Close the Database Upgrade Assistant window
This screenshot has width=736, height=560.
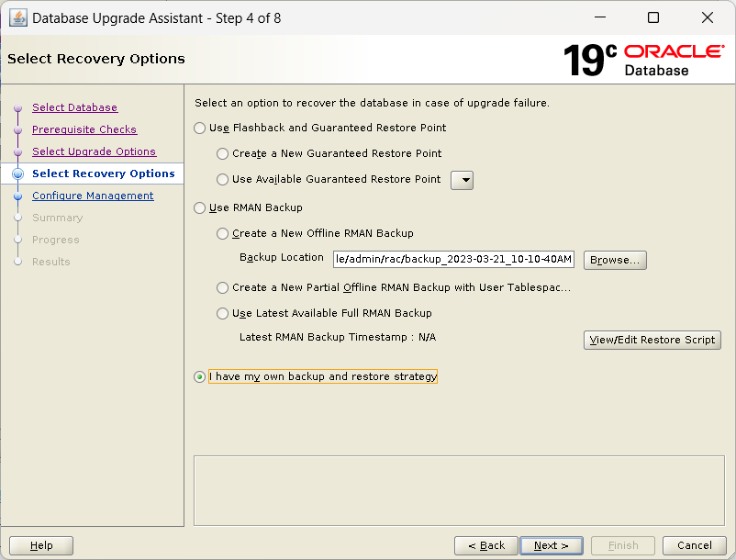tap(708, 17)
